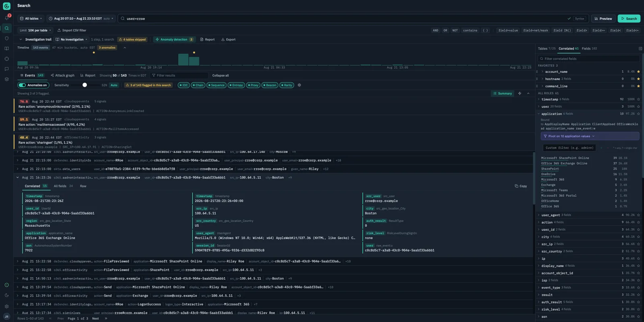This screenshot has height=322, width=644.
Task: Click Collapse all
Action: point(220,75)
